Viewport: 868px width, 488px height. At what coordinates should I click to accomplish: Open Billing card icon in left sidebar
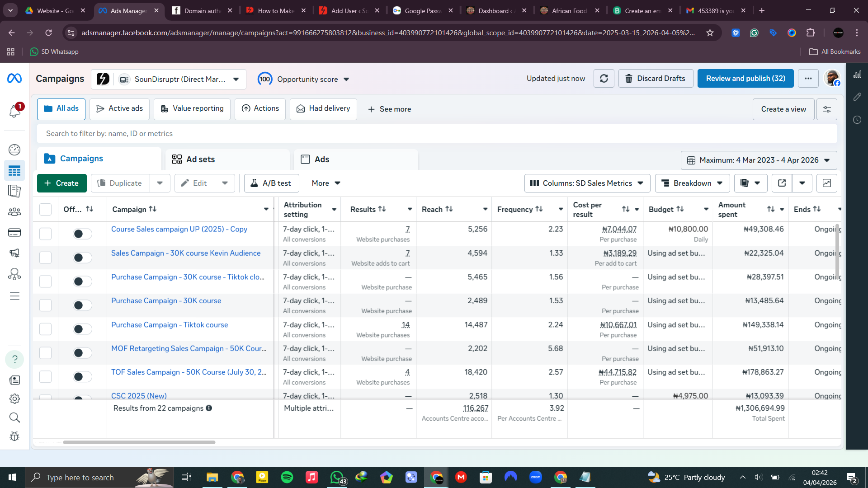14,233
